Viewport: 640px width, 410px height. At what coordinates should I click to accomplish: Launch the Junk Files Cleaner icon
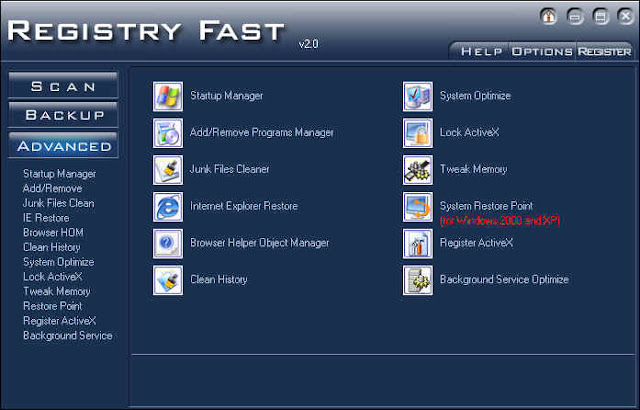point(168,170)
